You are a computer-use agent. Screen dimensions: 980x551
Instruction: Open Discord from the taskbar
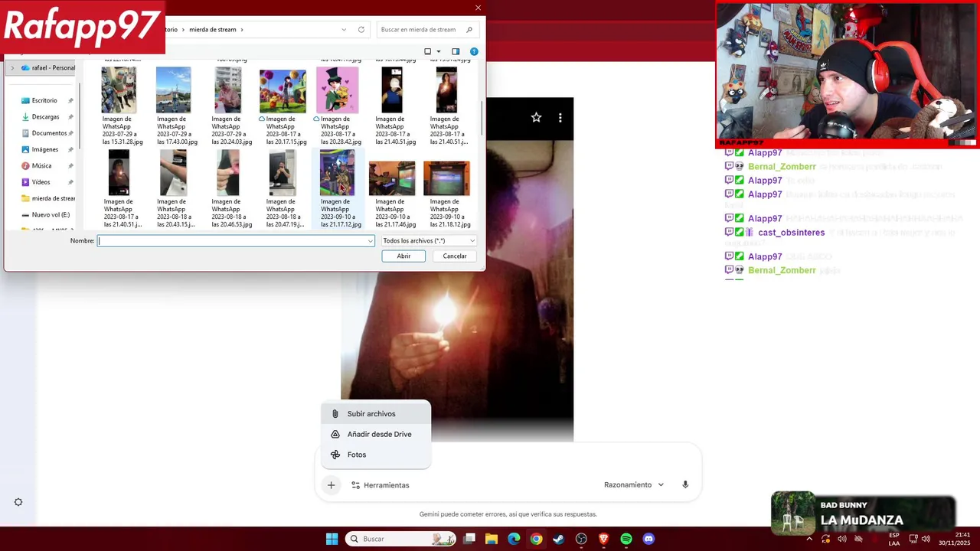point(648,539)
